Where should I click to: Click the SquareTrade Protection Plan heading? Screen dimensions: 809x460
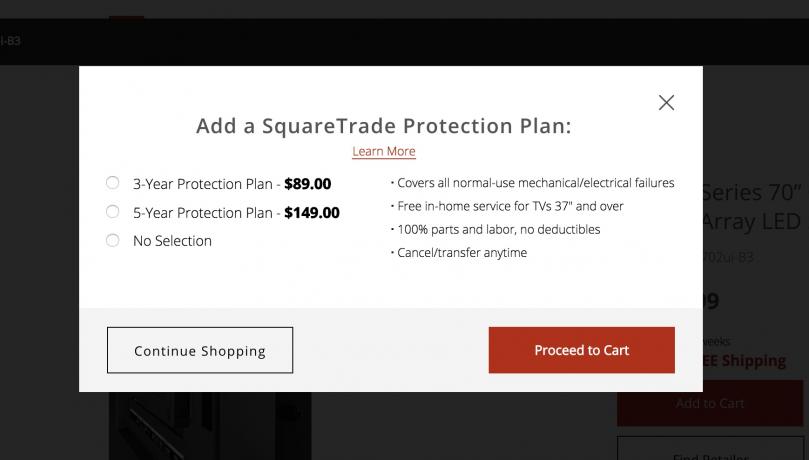point(383,126)
